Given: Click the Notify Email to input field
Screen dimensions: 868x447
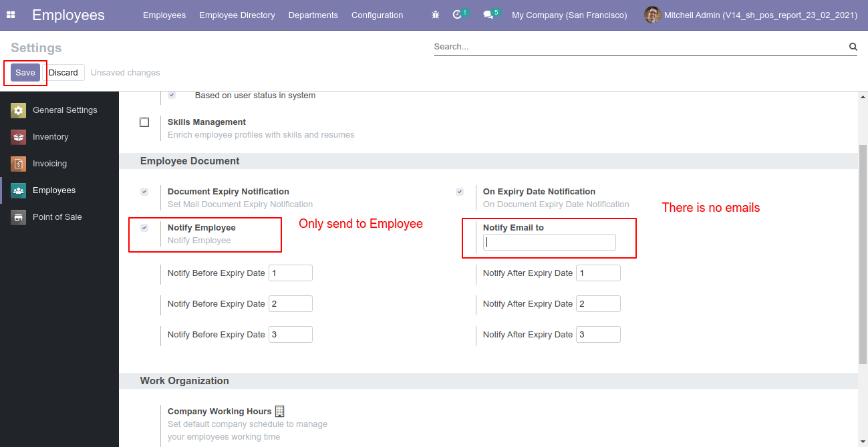Looking at the screenshot, I should (x=549, y=243).
